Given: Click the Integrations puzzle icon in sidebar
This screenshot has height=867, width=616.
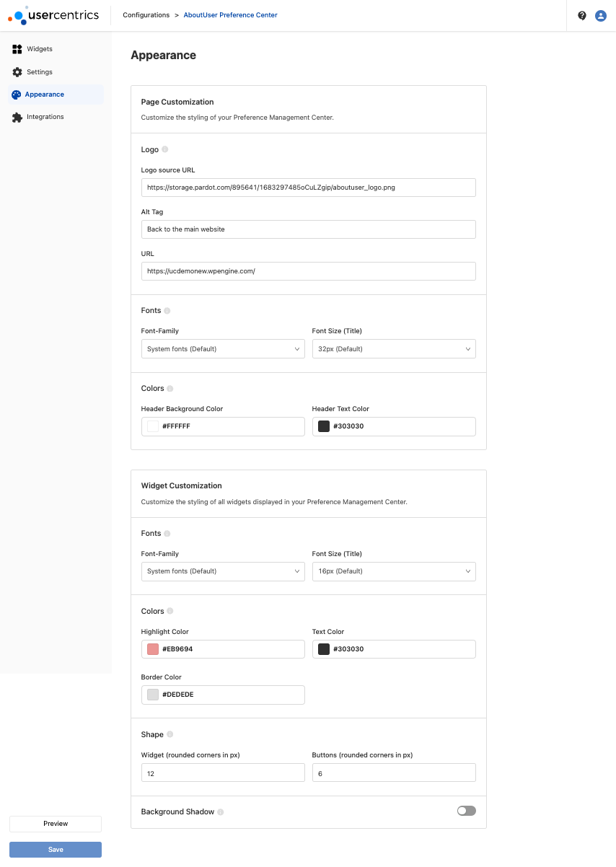Looking at the screenshot, I should [17, 117].
